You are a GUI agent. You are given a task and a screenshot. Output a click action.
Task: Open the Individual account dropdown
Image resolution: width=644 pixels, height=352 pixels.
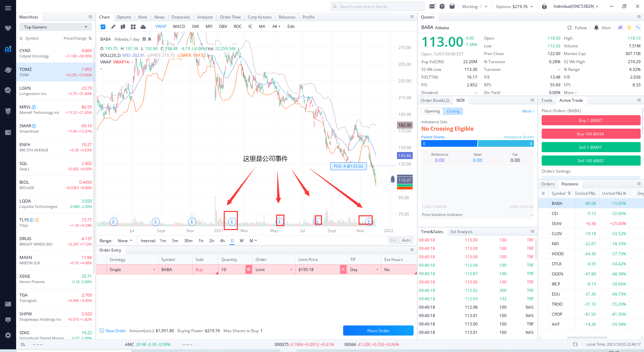(x=576, y=6)
